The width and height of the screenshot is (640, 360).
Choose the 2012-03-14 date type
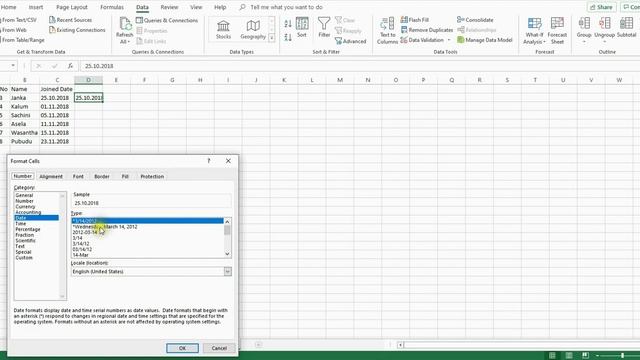[85, 232]
